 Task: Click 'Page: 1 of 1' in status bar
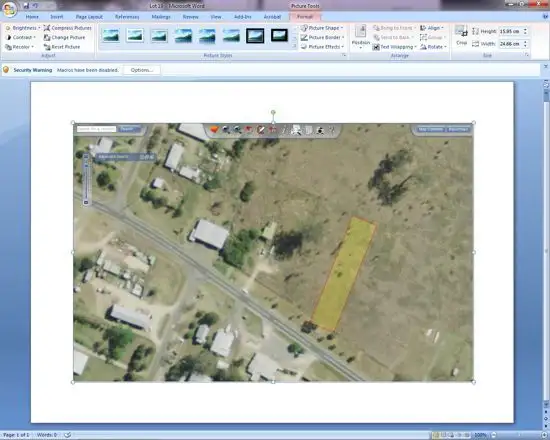(16, 435)
